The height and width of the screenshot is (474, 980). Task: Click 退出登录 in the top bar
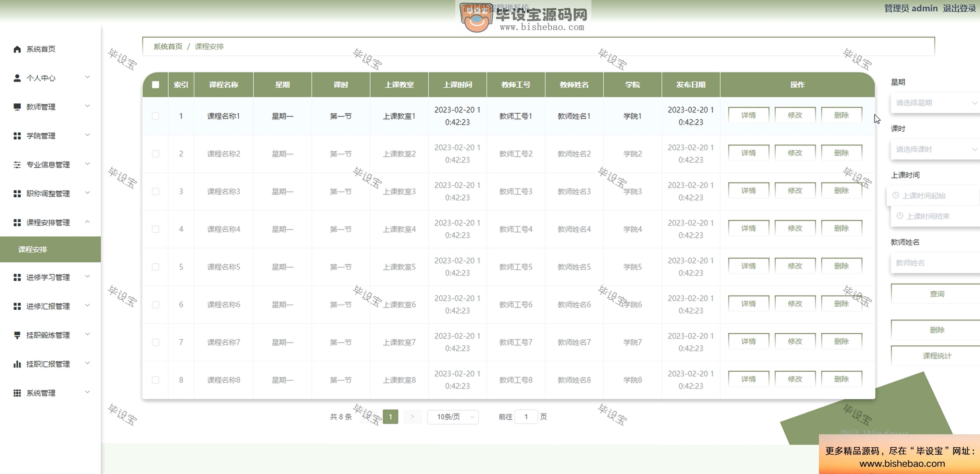959,8
